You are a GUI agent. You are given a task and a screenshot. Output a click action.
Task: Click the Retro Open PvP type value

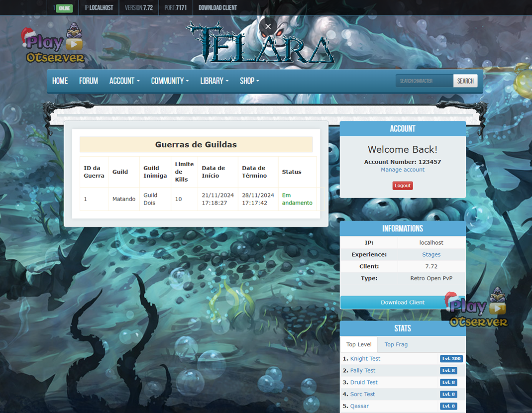pos(431,278)
